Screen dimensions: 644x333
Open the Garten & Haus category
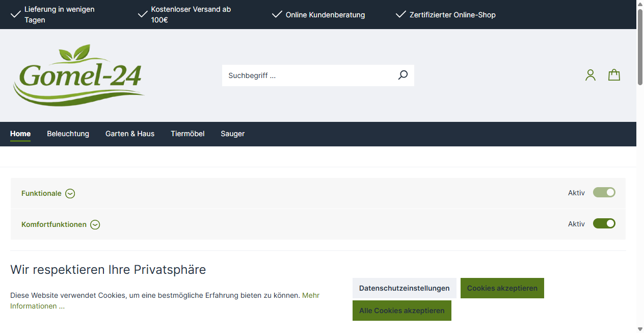point(130,134)
